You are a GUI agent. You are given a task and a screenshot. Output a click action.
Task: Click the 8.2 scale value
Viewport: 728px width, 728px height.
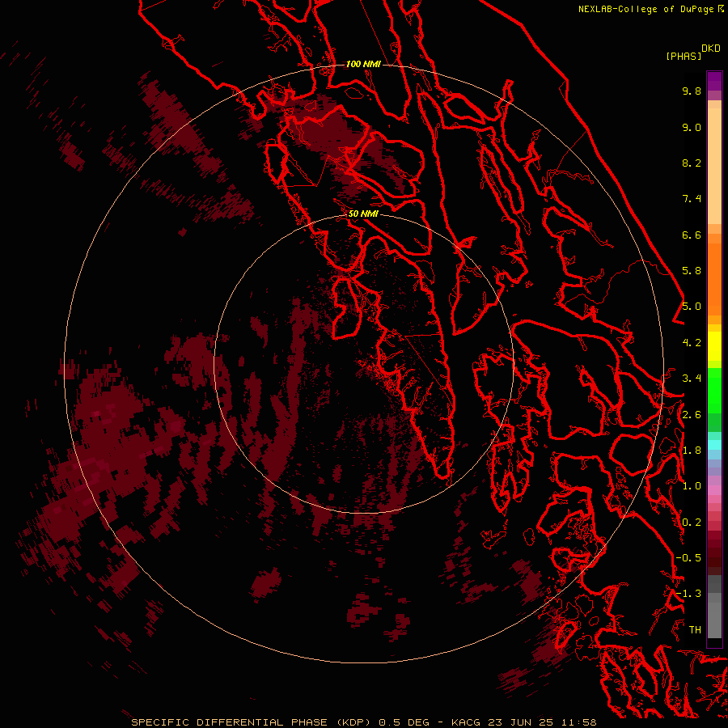click(692, 163)
